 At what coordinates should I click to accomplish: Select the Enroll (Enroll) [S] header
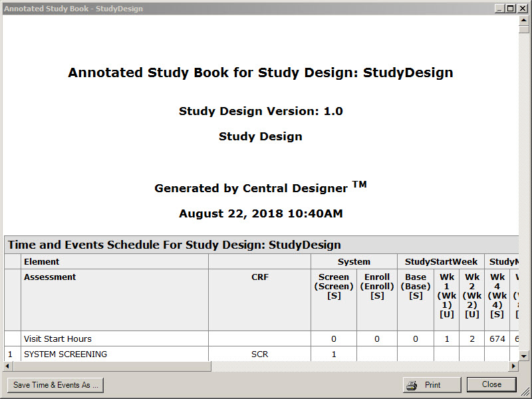[377, 300]
